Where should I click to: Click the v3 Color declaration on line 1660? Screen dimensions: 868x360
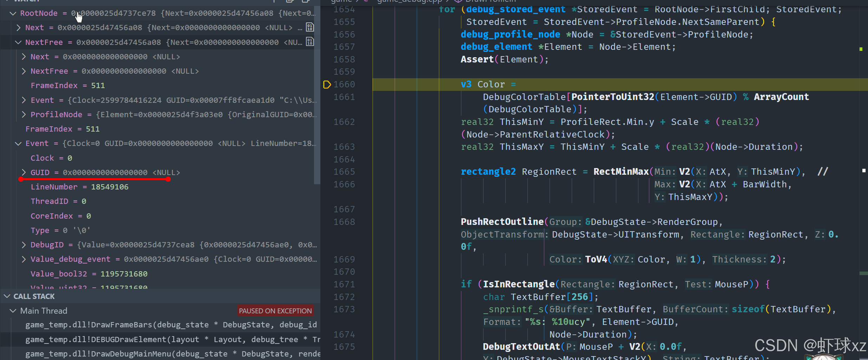(488, 85)
